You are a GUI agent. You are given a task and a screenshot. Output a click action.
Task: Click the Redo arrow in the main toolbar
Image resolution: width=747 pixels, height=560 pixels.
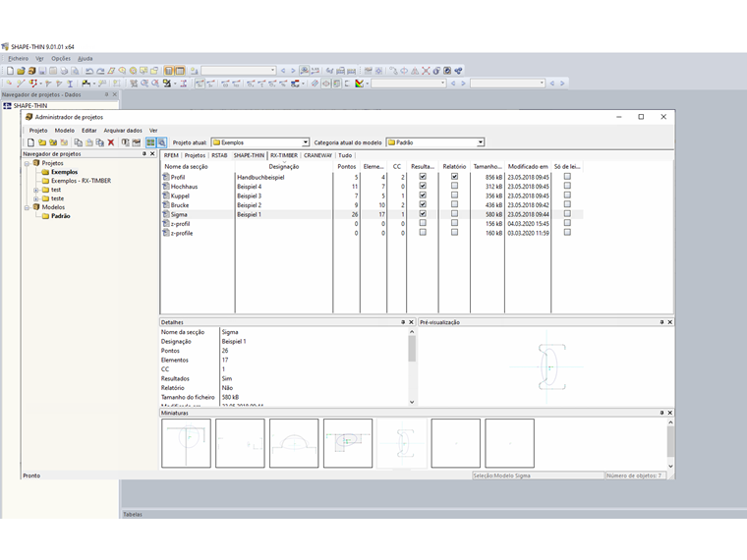[100, 71]
